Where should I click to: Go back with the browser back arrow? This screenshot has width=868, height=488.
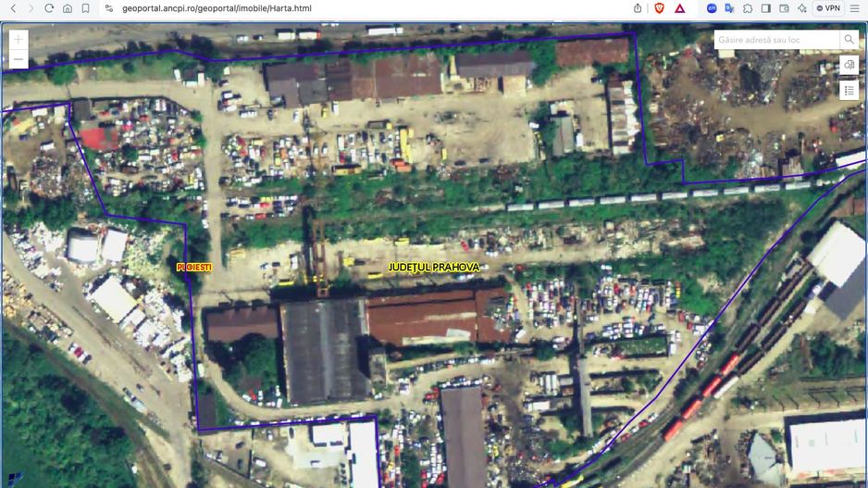pos(14,8)
